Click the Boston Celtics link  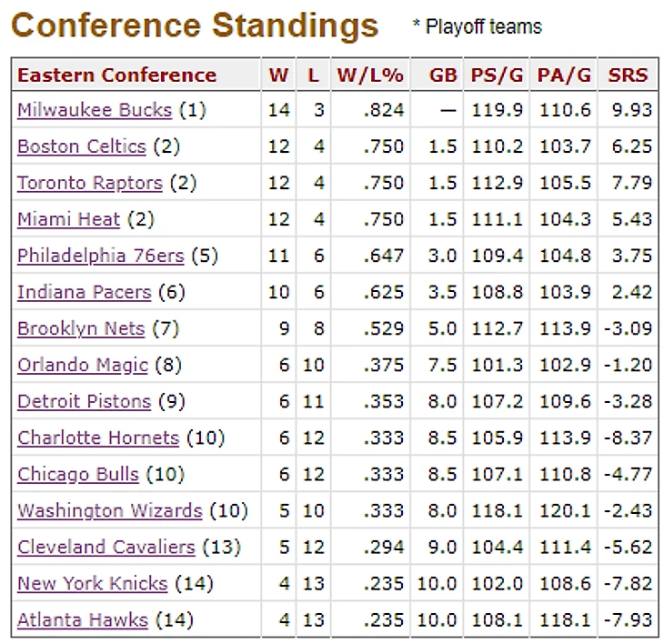click(x=81, y=146)
